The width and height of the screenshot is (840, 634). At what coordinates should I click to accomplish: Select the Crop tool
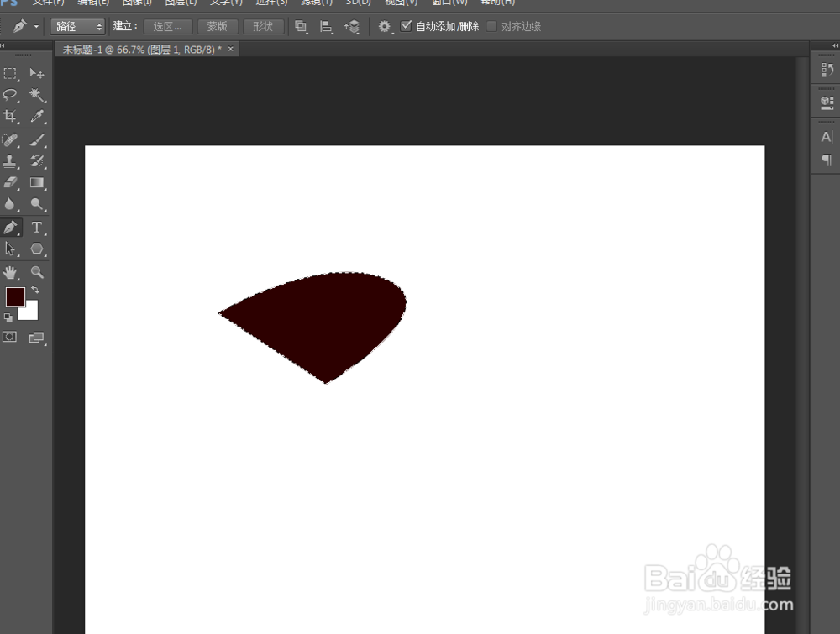10,116
